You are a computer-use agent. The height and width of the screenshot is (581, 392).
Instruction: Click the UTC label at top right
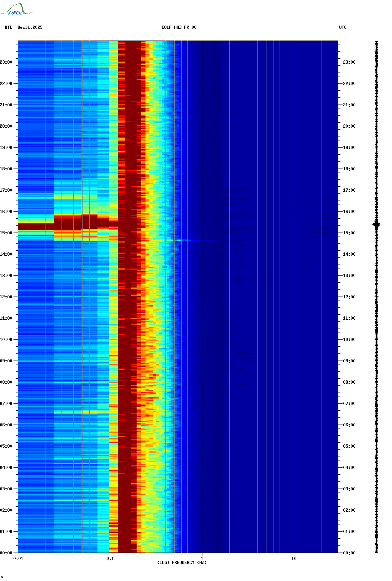[343, 27]
